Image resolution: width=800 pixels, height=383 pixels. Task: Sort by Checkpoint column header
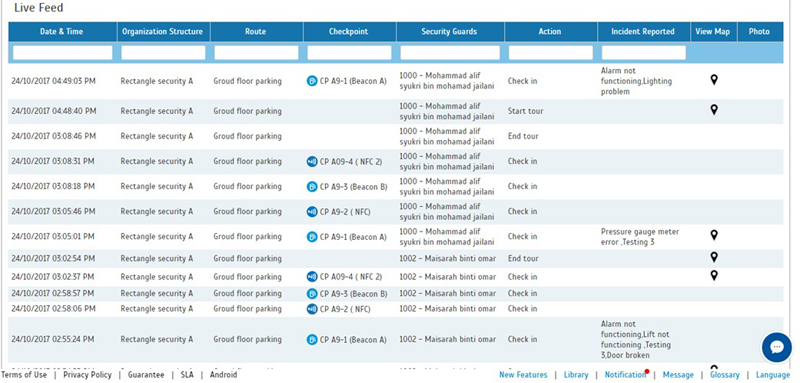[349, 32]
